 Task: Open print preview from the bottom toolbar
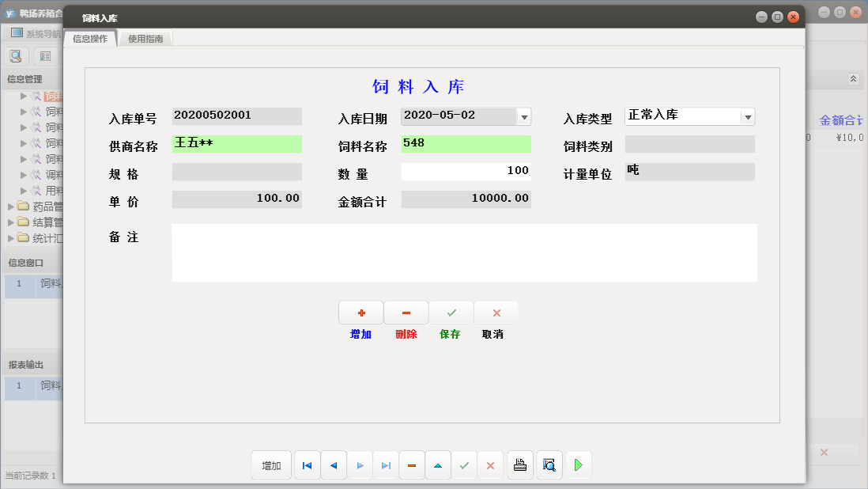549,465
